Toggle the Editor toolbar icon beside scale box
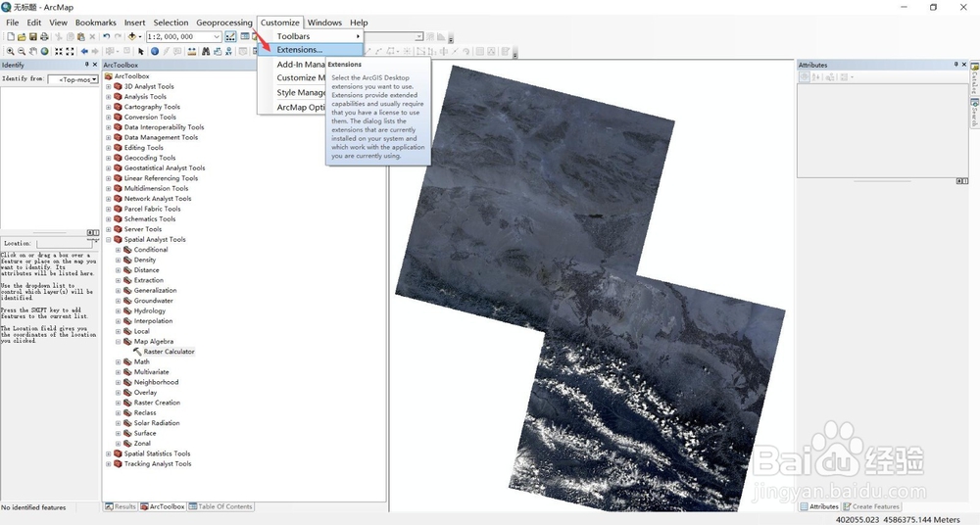Viewport: 980px width, 525px height. (230, 37)
